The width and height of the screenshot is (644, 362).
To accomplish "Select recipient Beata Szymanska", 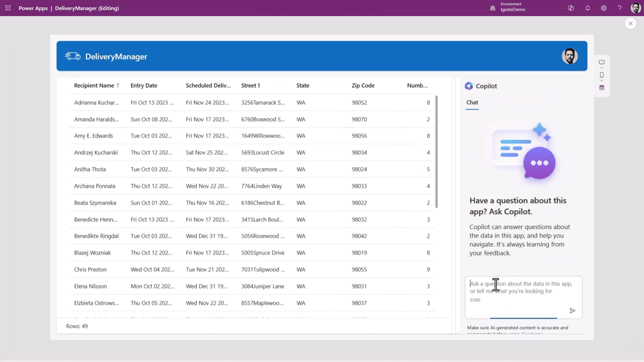I will (x=95, y=203).
